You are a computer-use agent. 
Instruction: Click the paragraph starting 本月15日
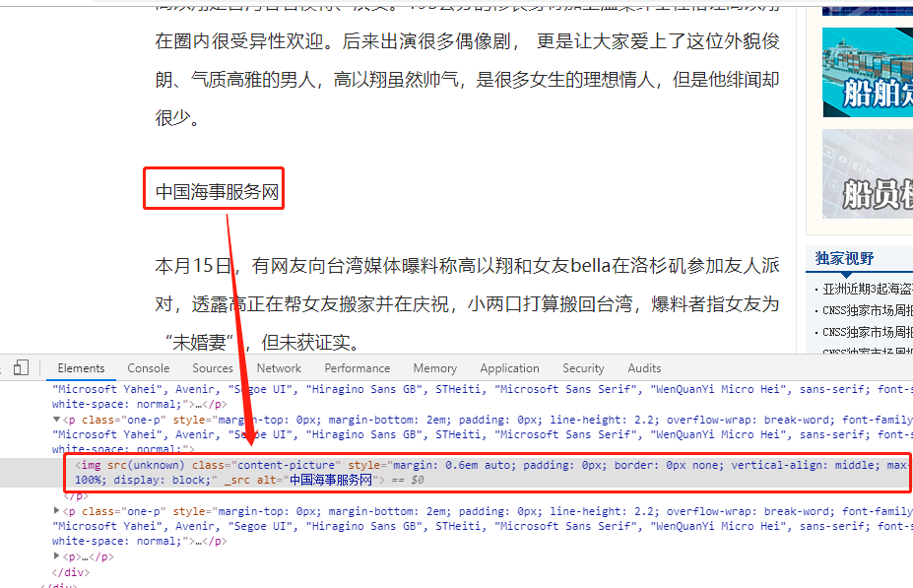[467, 304]
